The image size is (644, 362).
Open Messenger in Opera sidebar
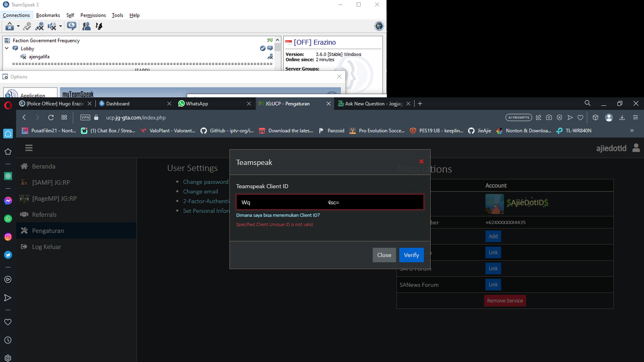(x=8, y=201)
